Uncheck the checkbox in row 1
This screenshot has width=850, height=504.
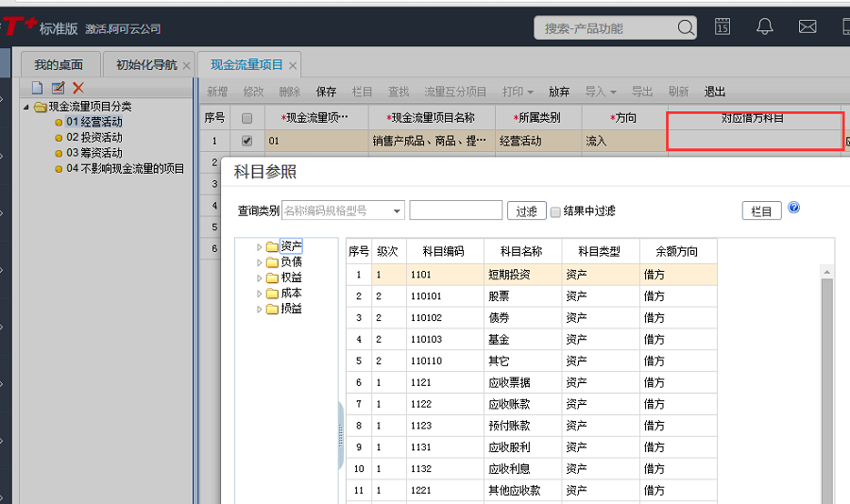click(x=247, y=142)
